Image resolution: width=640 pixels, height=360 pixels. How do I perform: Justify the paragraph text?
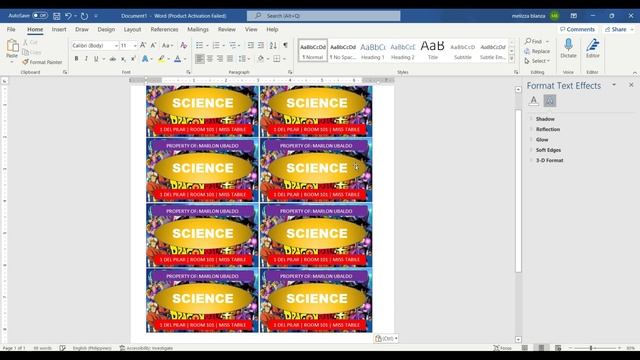[x=230, y=59]
